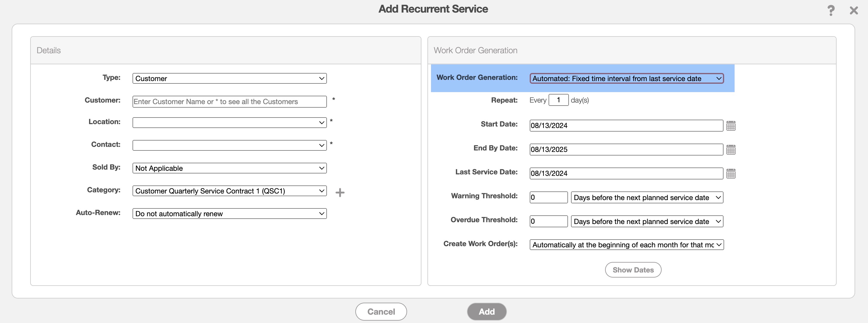Open the End By Date calendar picker
This screenshot has width=868, height=323.
pyautogui.click(x=730, y=150)
